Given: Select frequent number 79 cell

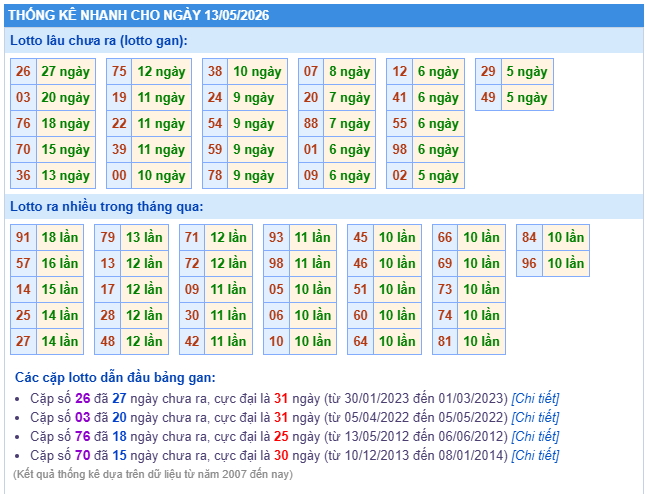Looking at the screenshot, I should (108, 237).
